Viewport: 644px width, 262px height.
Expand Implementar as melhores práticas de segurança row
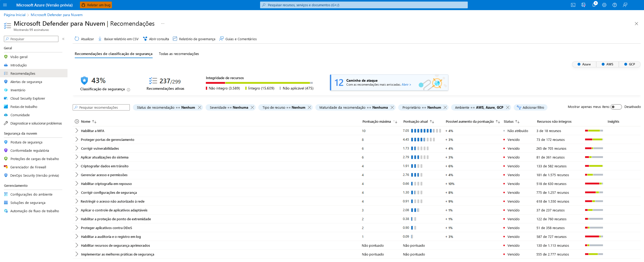[x=77, y=254]
